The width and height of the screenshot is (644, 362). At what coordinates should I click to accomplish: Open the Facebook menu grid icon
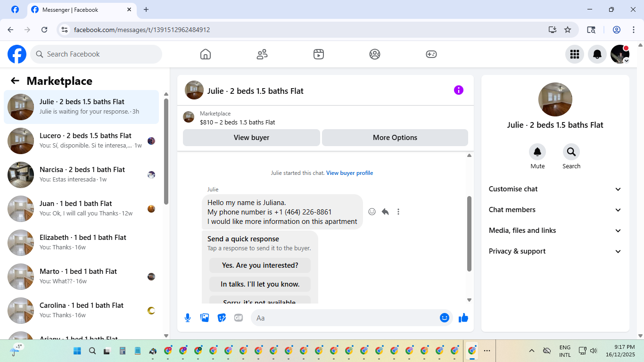click(575, 54)
